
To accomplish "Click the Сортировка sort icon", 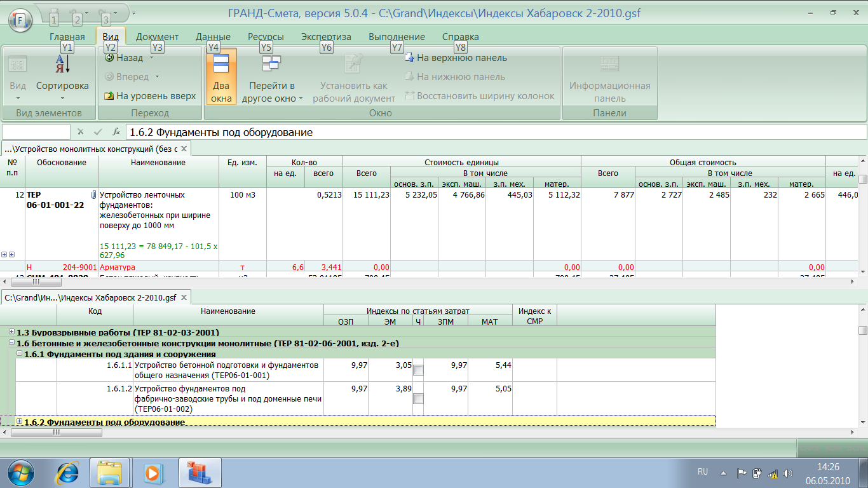I will (x=62, y=65).
